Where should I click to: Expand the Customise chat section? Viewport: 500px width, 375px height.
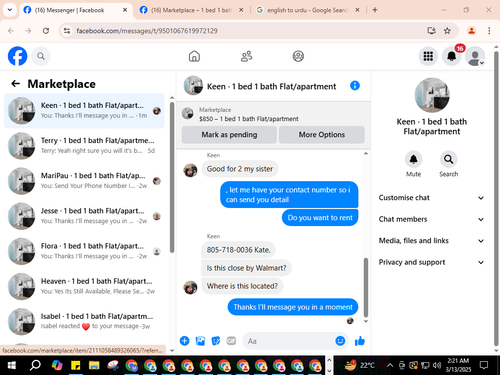(431, 198)
